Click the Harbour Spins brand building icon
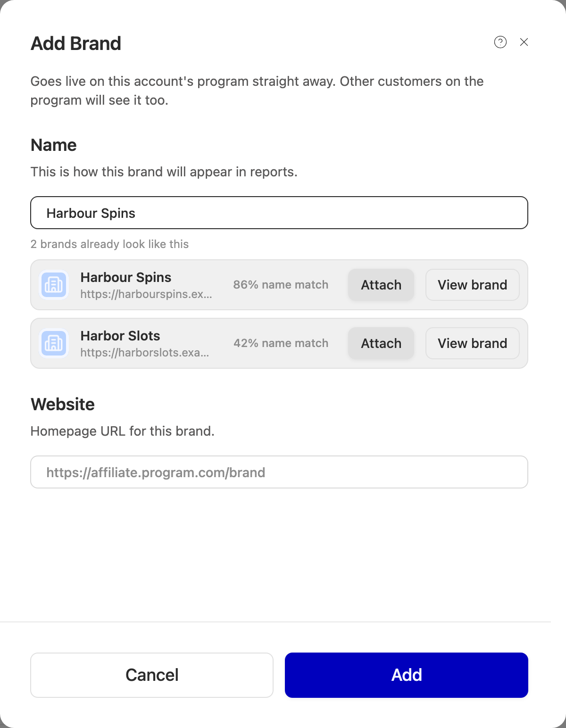Screen dimensions: 566x728 coord(54,285)
